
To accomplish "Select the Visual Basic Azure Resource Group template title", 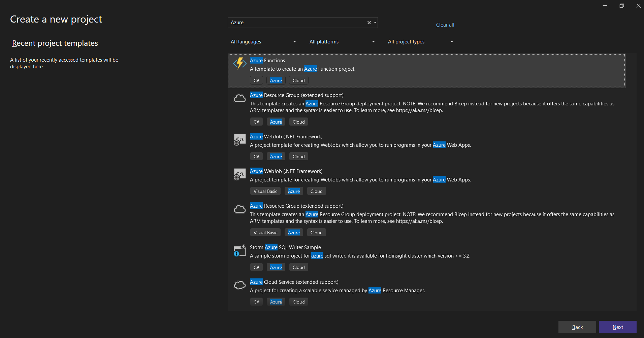I will click(297, 206).
